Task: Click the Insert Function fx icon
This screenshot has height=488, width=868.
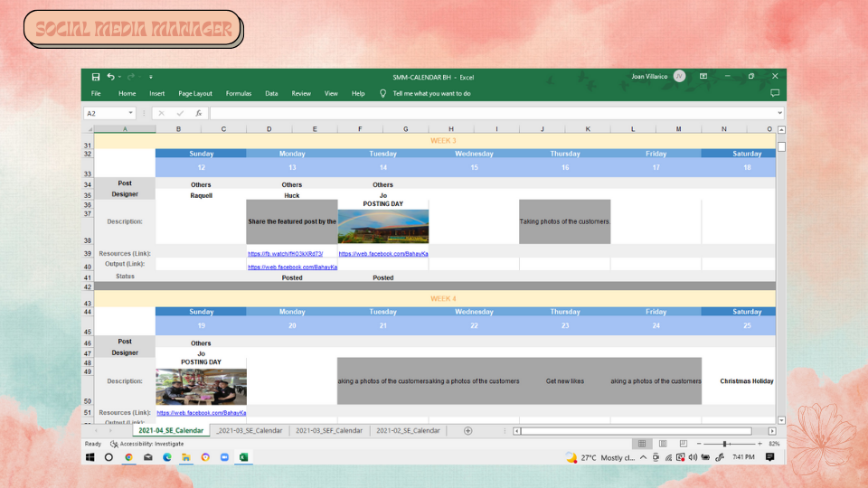Action: pos(198,113)
